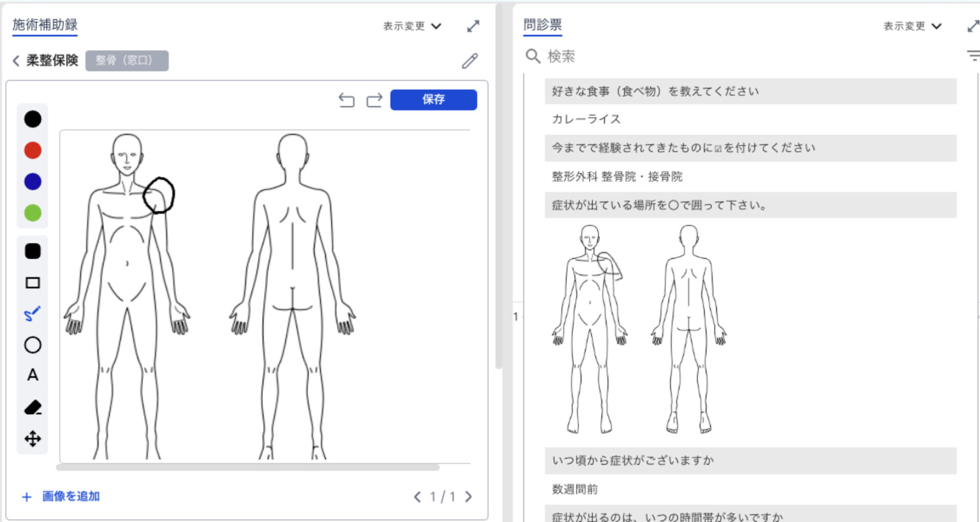Select the rectangle outline tool
980x522 pixels.
point(32,282)
